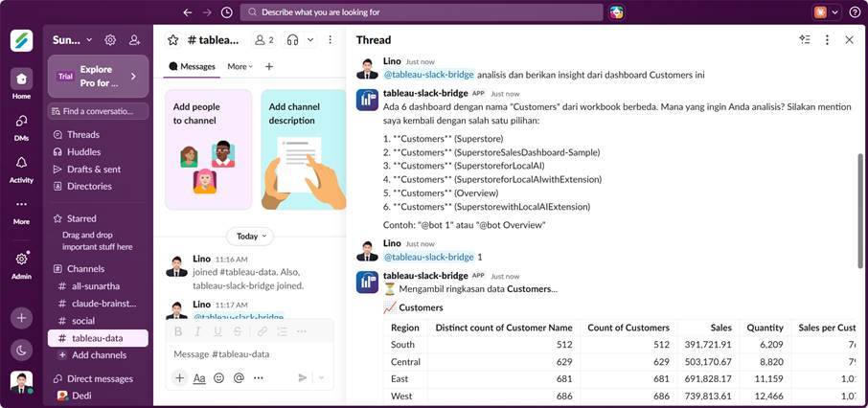Open the Today date dropdown

click(250, 237)
